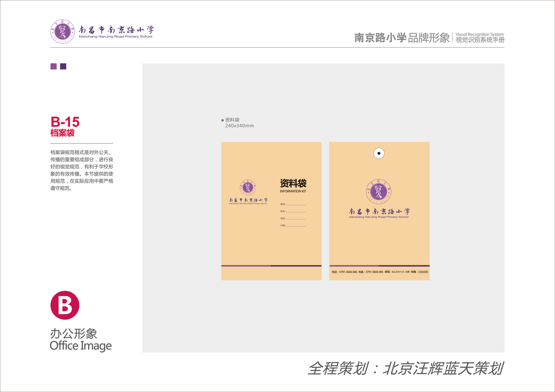Click the red circle B section icon
555x392 pixels.
point(65,305)
